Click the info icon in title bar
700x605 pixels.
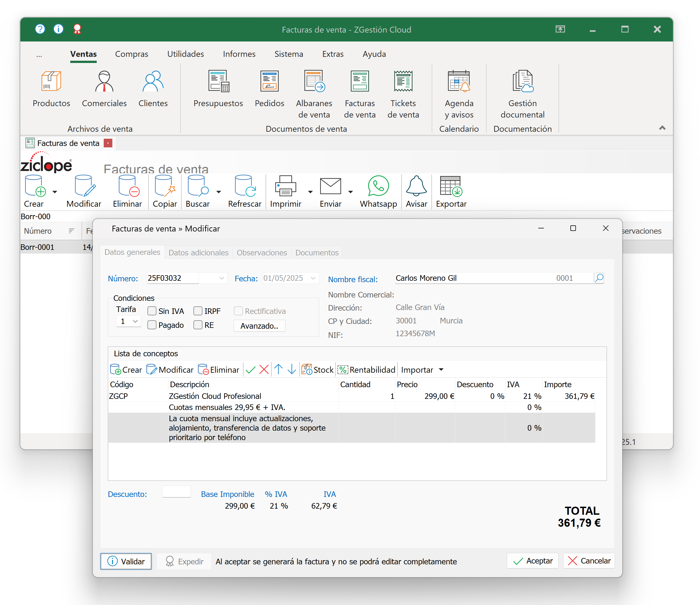(x=59, y=29)
